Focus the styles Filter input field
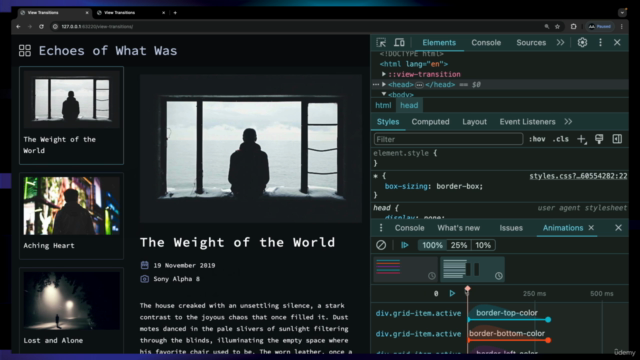 tap(448, 139)
